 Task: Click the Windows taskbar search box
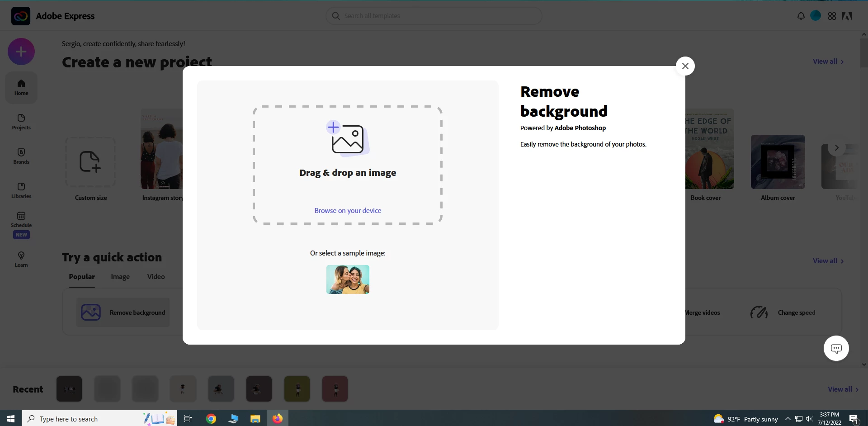(x=99, y=419)
